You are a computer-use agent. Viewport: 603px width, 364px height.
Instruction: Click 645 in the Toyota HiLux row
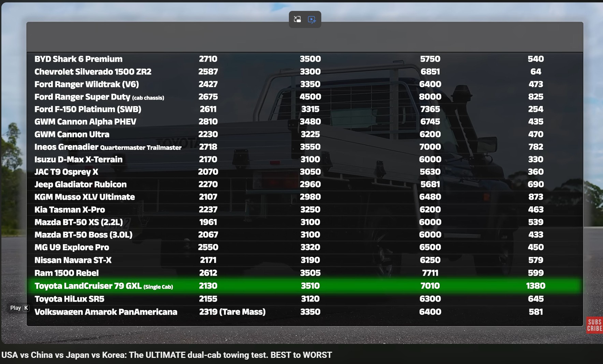click(536, 299)
